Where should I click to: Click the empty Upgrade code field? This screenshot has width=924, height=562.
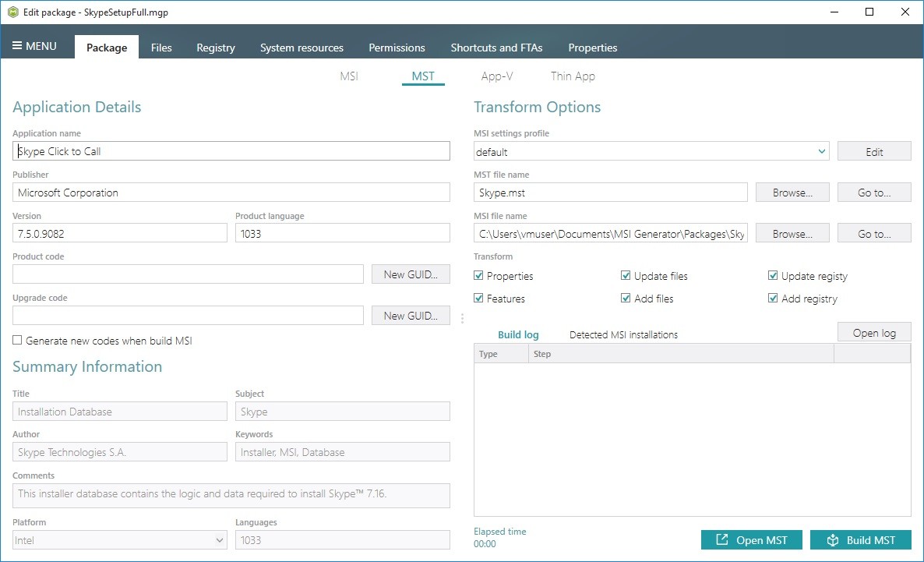(188, 316)
